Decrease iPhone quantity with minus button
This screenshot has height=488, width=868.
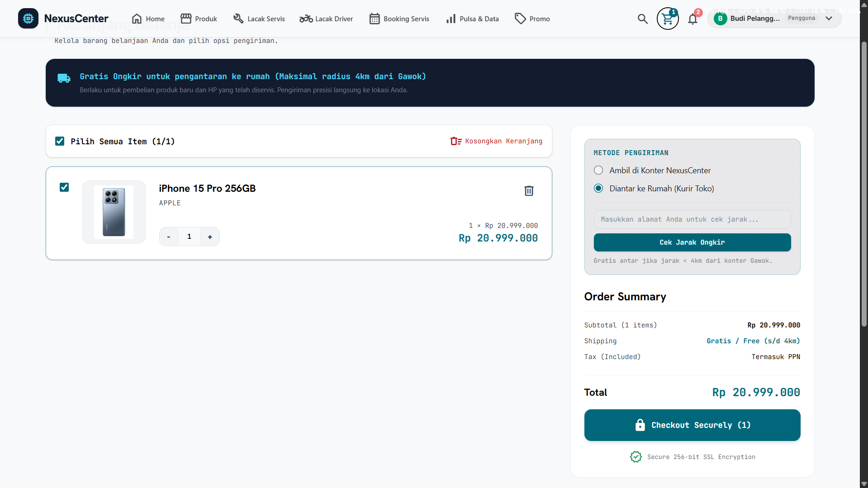(x=169, y=237)
